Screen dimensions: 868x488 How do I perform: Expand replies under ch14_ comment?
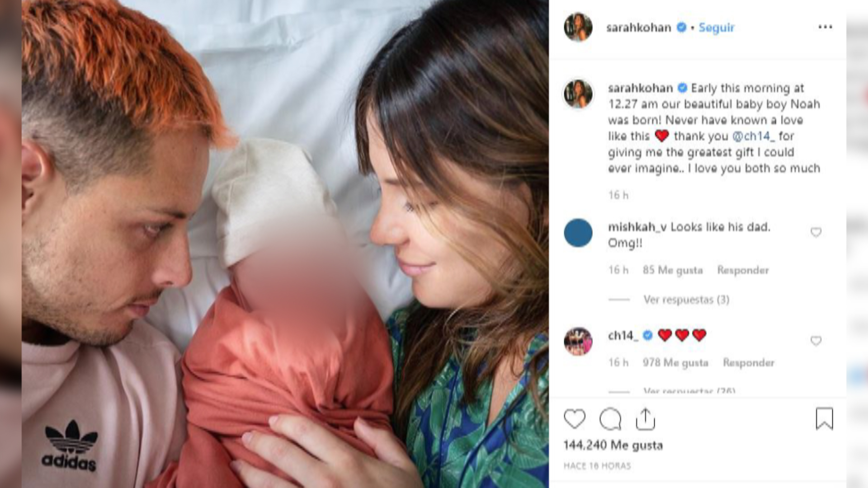(x=689, y=391)
